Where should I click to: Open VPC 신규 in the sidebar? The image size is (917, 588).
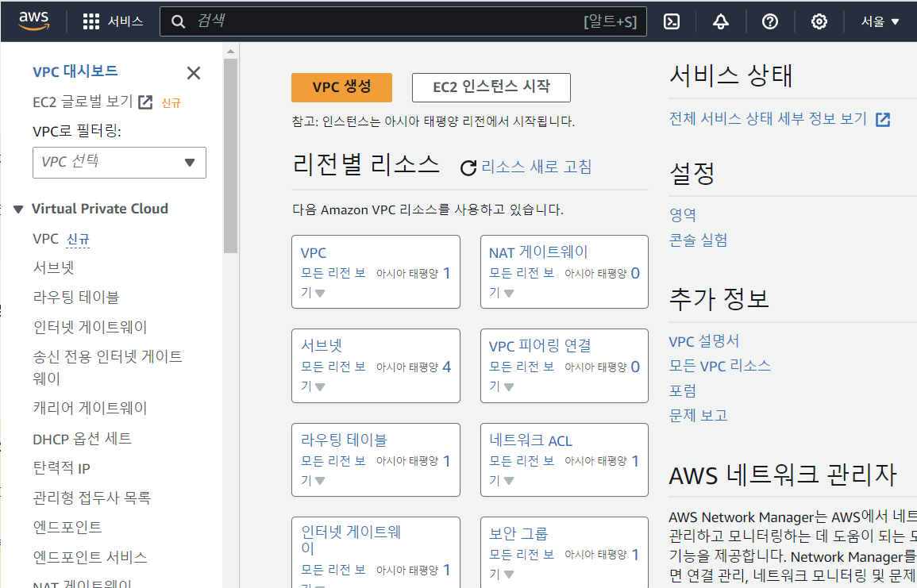[61, 239]
